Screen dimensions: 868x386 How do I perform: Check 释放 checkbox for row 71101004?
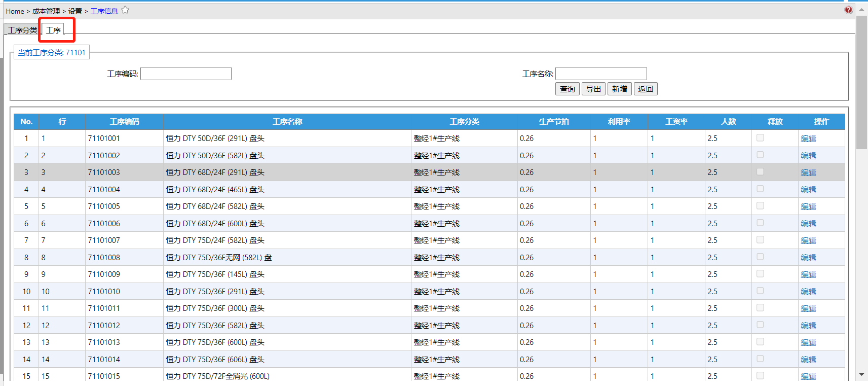tap(760, 189)
